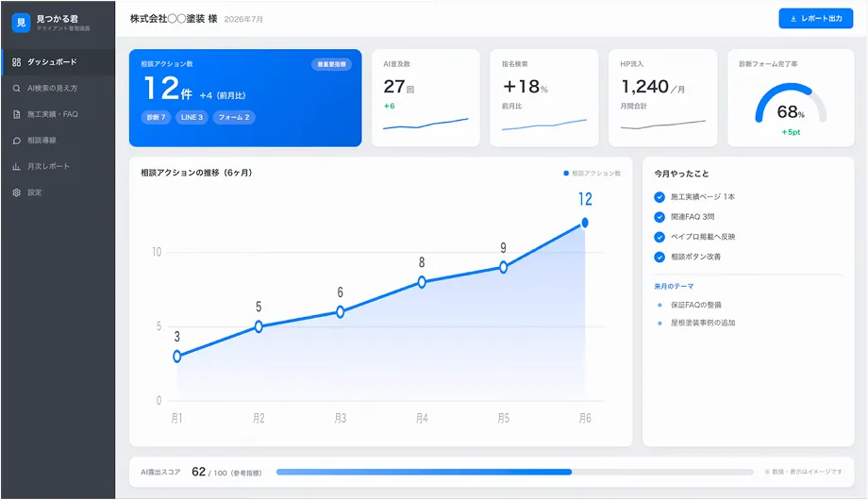Click the 株式会社〇〇塗装 様 title
The width and height of the screenshot is (868, 500).
(174, 19)
